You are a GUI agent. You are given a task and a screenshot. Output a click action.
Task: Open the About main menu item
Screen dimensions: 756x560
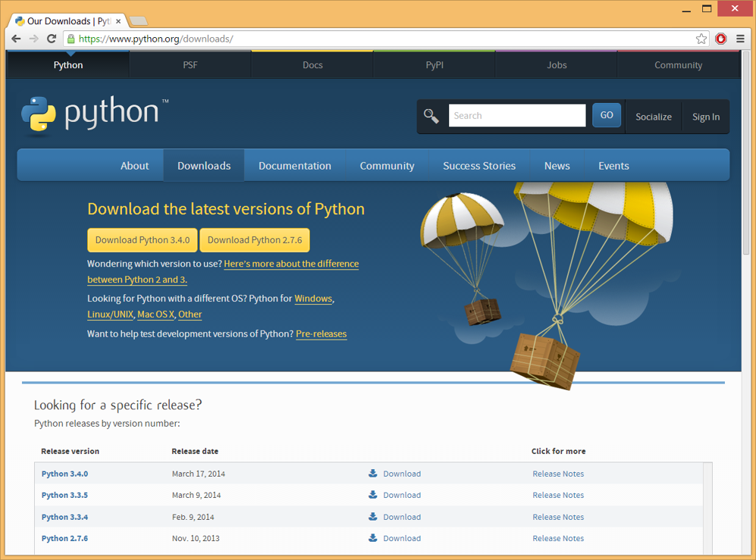click(134, 166)
